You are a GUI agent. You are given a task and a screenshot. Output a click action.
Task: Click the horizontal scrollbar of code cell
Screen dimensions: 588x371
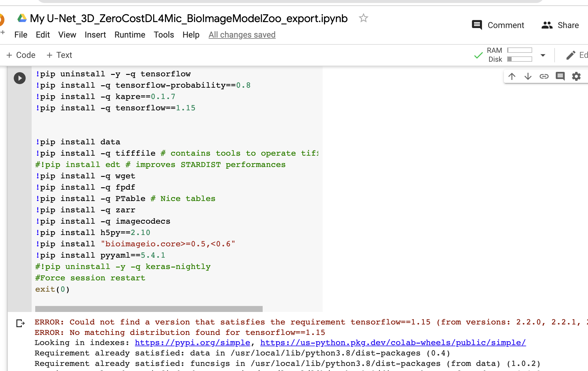(149, 309)
